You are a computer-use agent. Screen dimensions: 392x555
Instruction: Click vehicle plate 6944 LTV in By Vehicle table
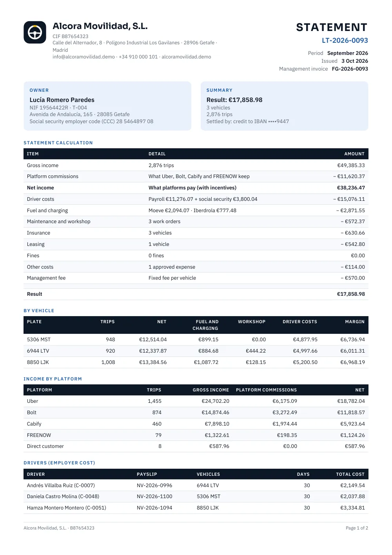click(x=38, y=351)
